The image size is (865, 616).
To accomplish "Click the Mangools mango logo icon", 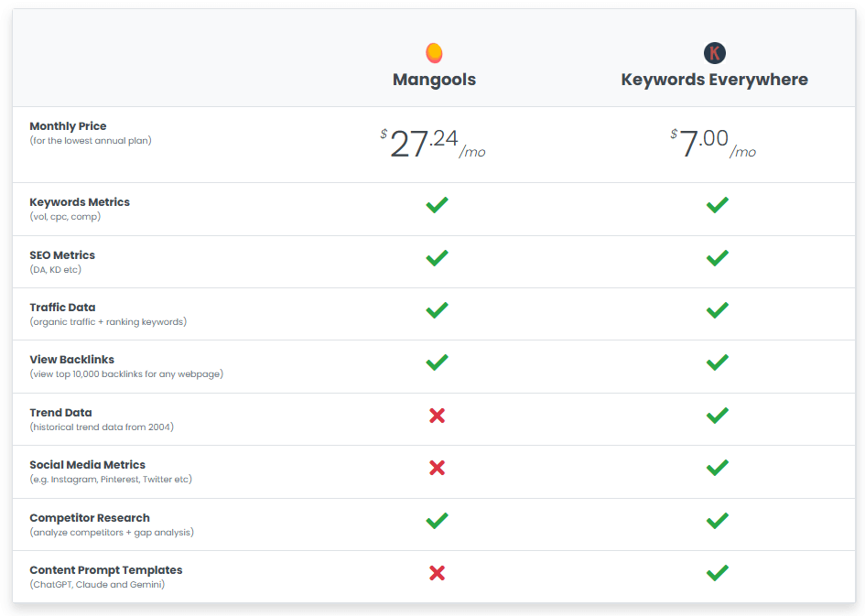I will click(x=434, y=52).
